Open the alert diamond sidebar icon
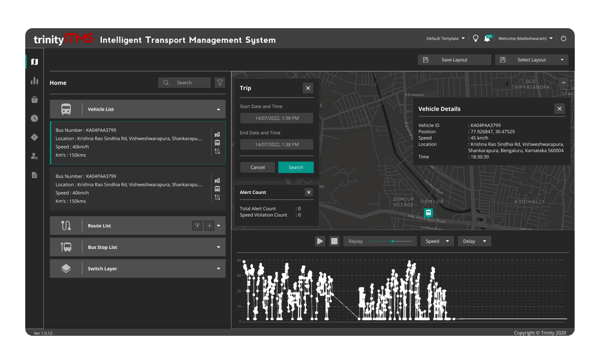The height and width of the screenshot is (364, 600). coord(35,137)
